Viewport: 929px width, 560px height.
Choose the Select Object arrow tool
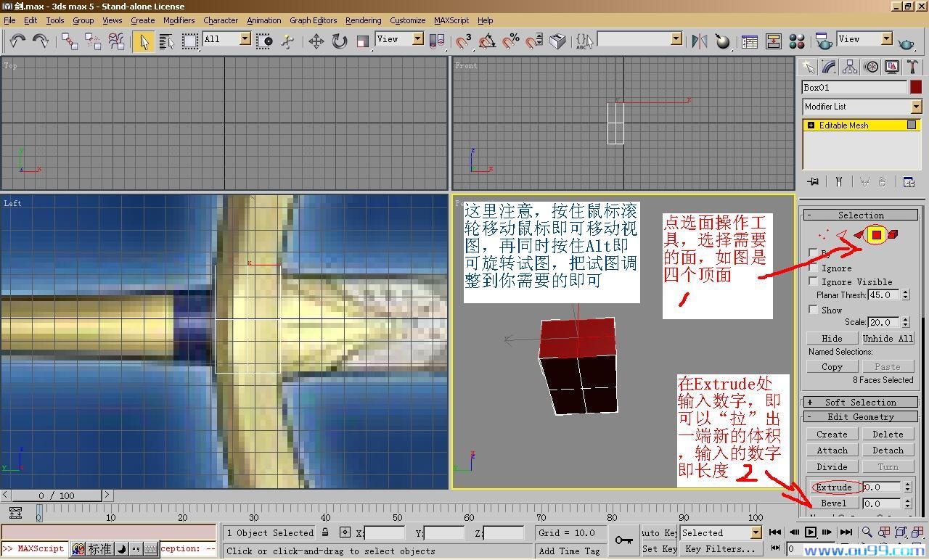point(144,41)
